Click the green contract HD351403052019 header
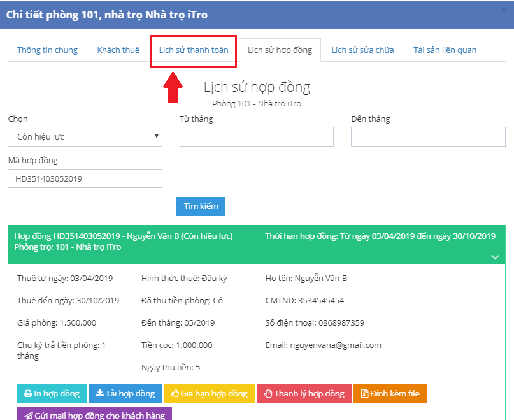The image size is (514, 420). (x=191, y=242)
